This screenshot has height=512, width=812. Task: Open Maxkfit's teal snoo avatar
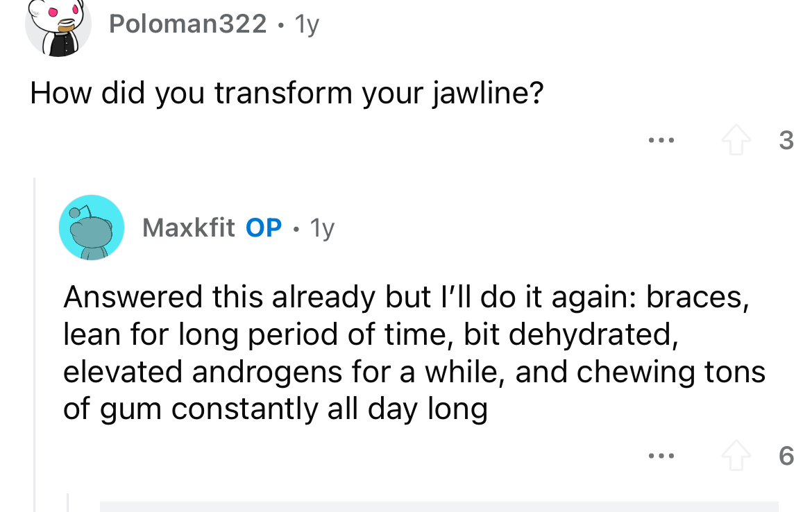tap(92, 228)
